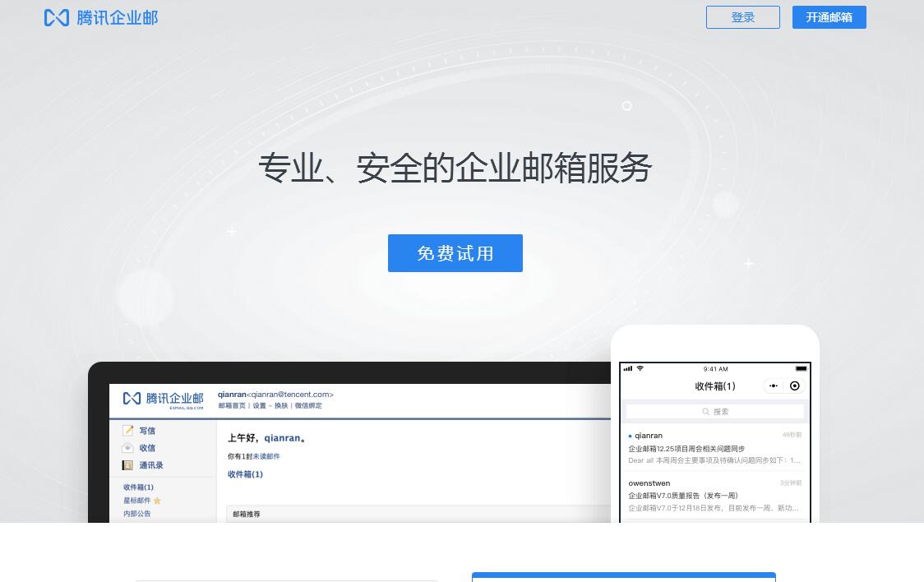Screen dimensions: 924x582
Task: Click the 腾讯企业邮 logo in page header
Action: pos(100,17)
